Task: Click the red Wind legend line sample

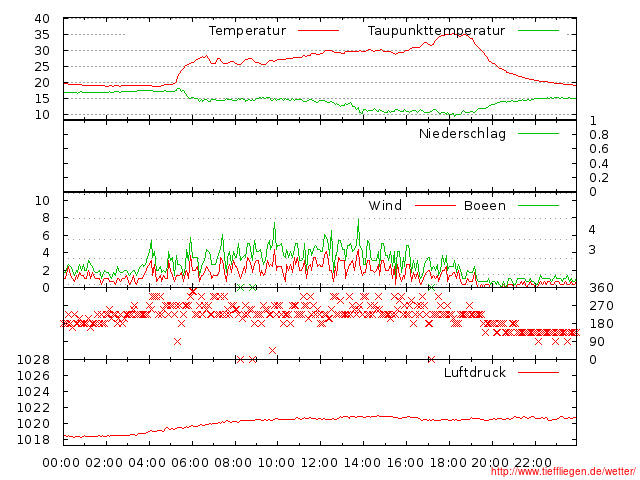Action: point(435,206)
